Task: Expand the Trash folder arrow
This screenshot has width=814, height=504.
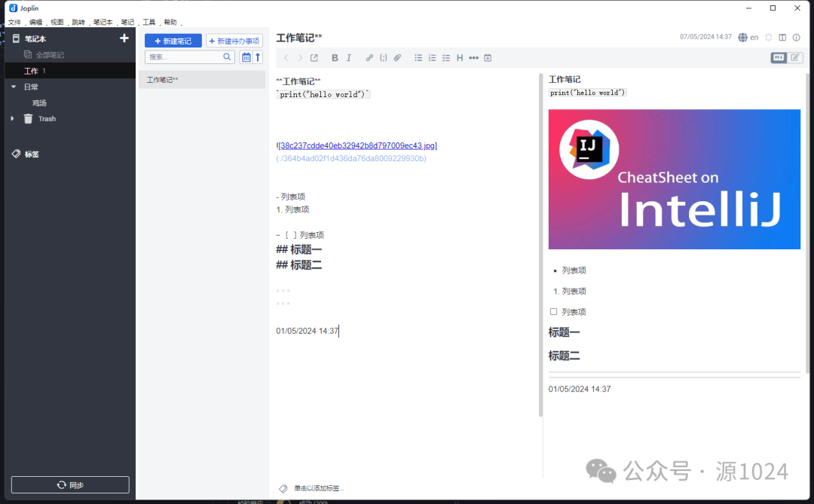Action: 13,118
